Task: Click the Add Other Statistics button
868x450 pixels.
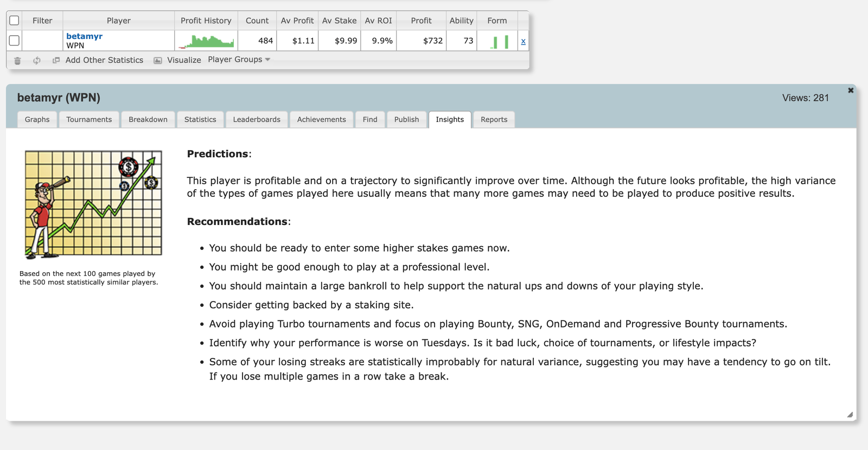Action: 104,60
